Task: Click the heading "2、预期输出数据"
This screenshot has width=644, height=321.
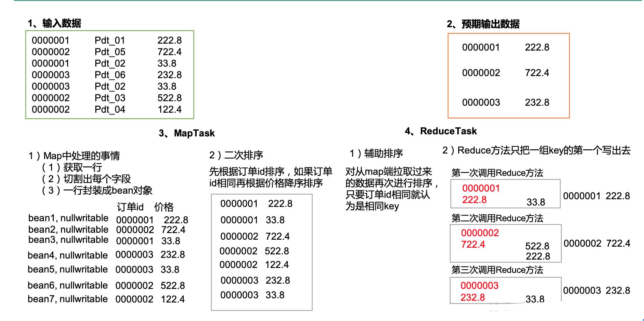Action: coord(483,24)
